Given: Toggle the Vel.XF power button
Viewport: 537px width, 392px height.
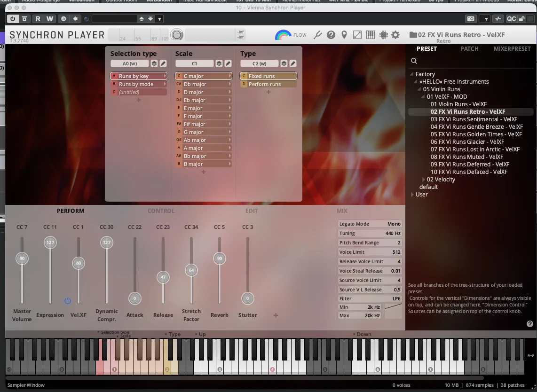Looking at the screenshot, I should click(x=67, y=301).
